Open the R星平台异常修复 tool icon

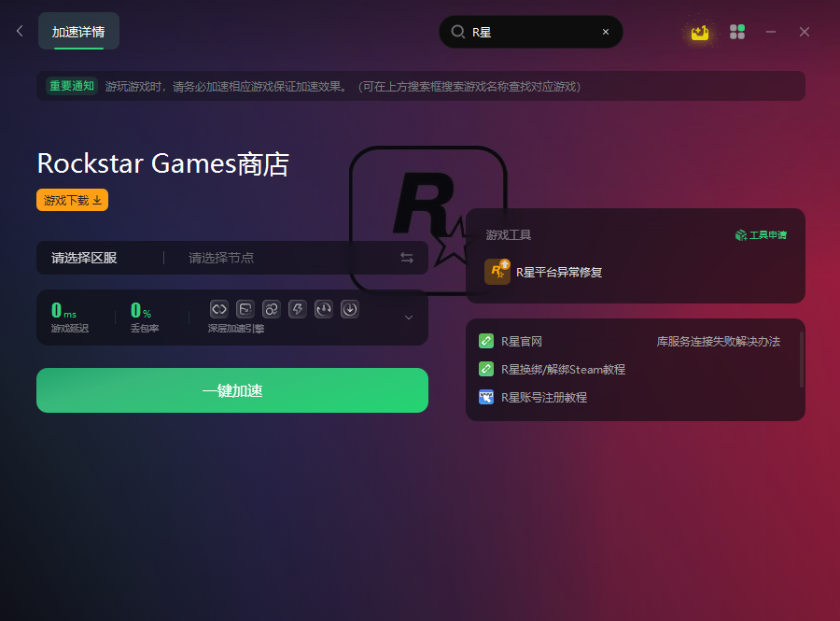click(497, 272)
